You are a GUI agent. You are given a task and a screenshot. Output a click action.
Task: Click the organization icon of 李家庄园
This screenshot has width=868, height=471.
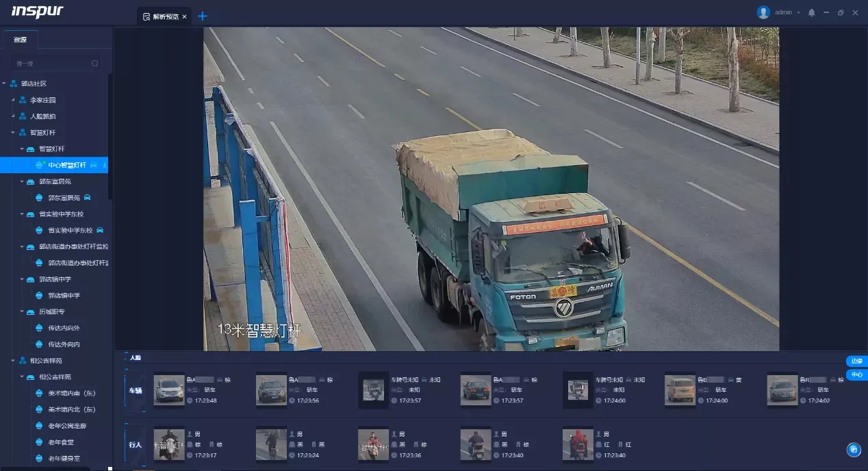point(23,100)
